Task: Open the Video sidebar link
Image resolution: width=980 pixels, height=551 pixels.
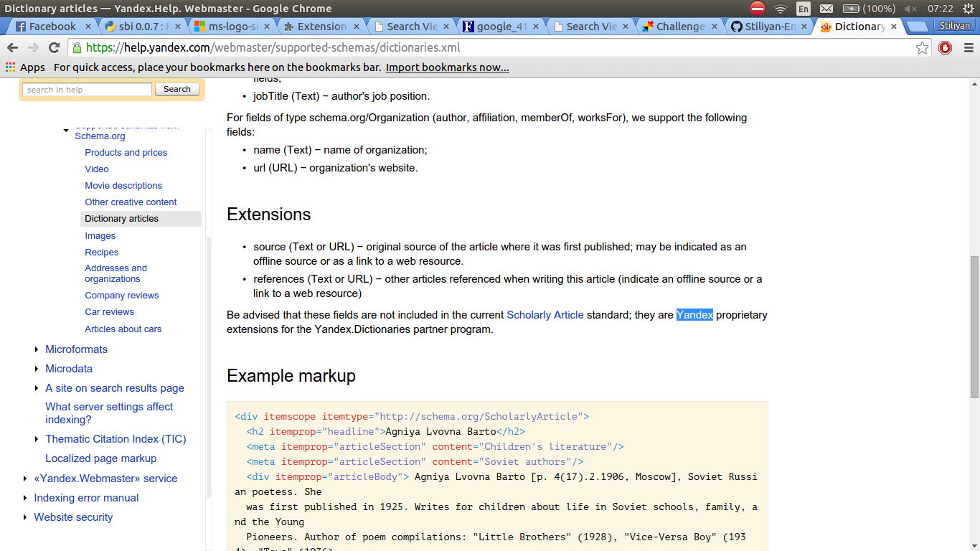Action: [97, 169]
